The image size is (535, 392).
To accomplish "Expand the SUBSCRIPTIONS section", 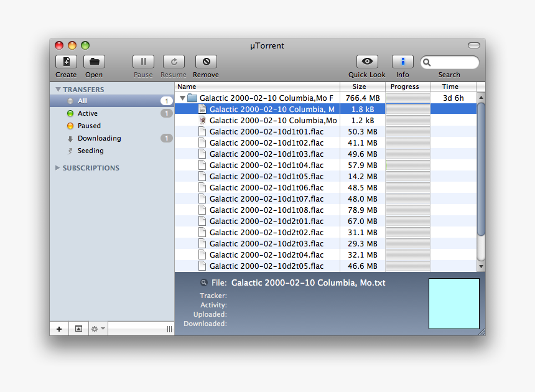I will (58, 168).
